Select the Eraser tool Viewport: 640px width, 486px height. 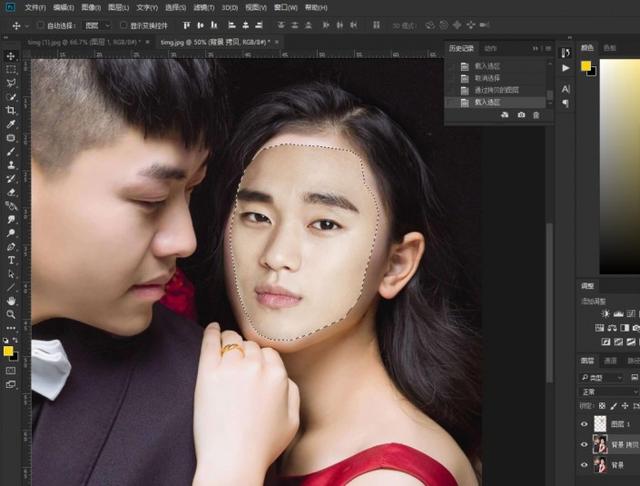[11, 192]
